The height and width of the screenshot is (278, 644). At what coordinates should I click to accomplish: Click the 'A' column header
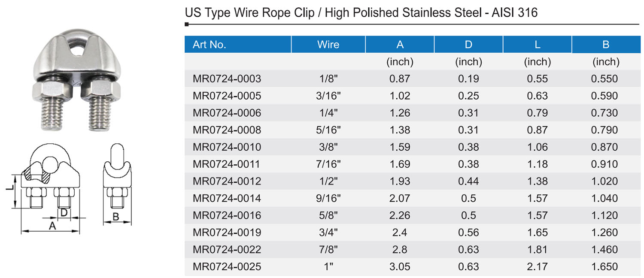coord(400,45)
